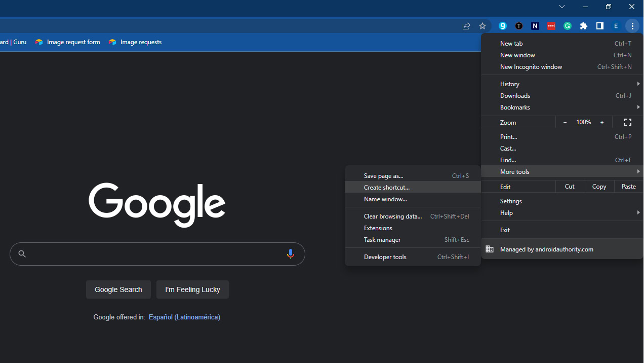Toggle fullscreen mode from Zoom row

pyautogui.click(x=628, y=122)
